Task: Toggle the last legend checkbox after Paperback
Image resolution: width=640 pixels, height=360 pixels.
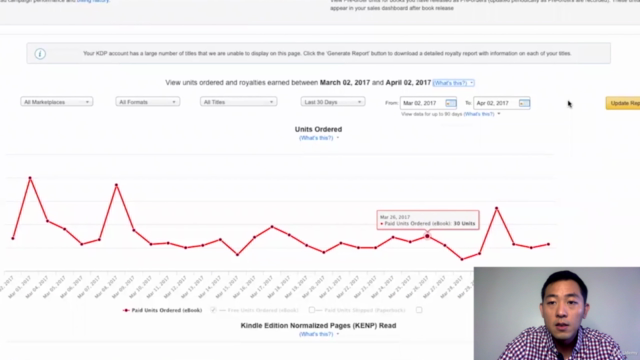Action: (x=419, y=310)
